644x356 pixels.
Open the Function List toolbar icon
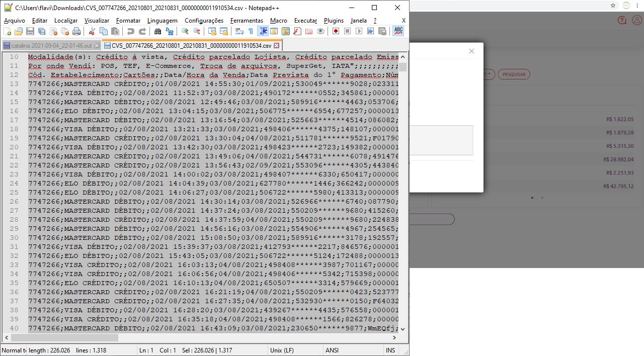297,31
